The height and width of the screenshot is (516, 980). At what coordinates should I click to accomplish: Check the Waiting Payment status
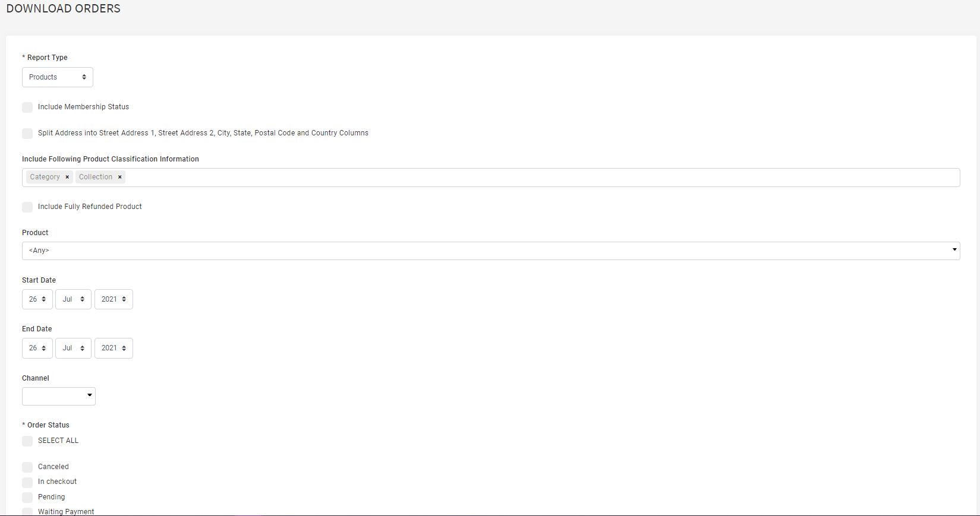pos(27,512)
